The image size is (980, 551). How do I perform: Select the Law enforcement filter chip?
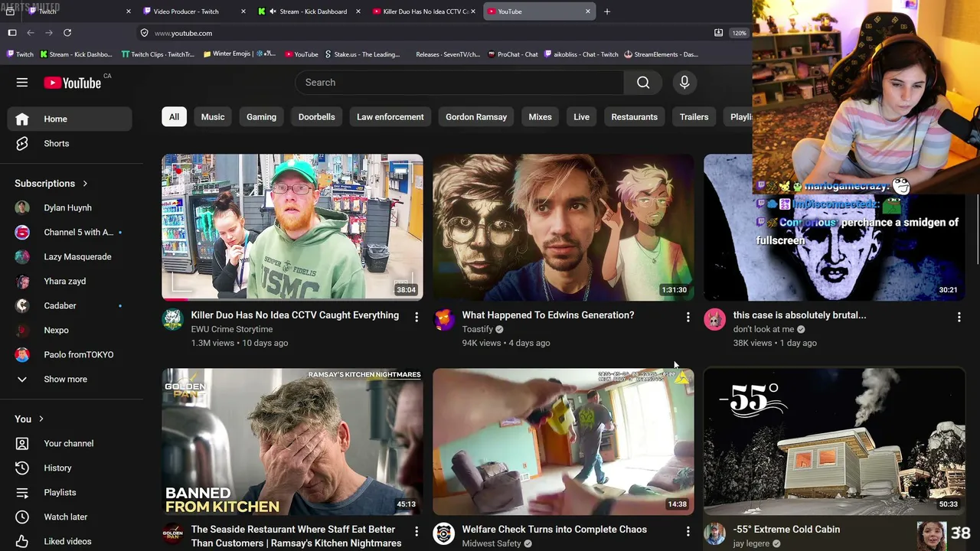pos(390,117)
